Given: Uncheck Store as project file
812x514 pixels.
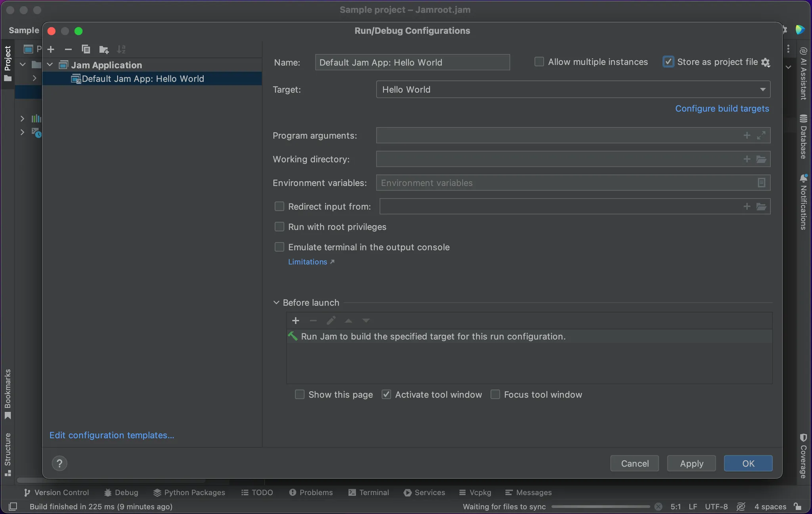Looking at the screenshot, I should coord(668,62).
